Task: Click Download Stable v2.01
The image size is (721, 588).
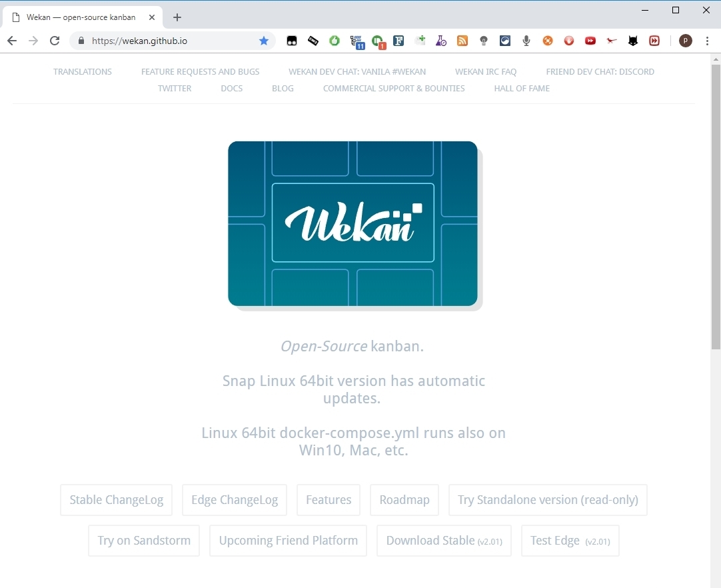Action: 444,541
